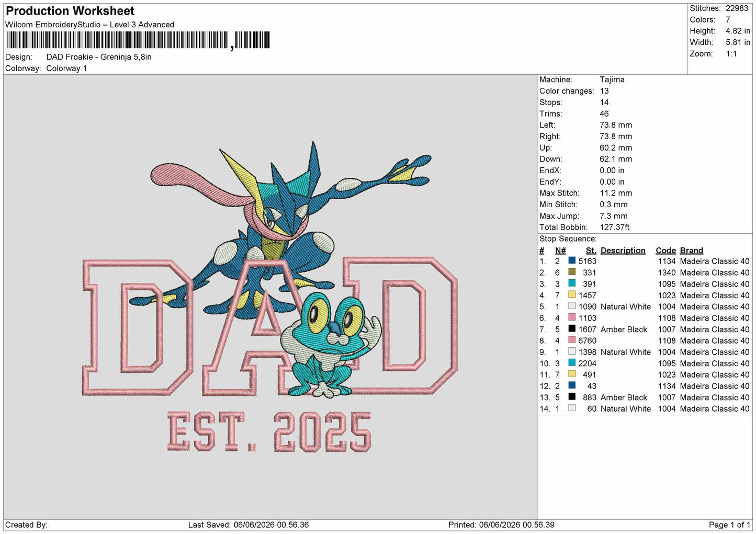The image size is (756, 534).
Task: Click the 'Brand' column header
Action: (691, 251)
